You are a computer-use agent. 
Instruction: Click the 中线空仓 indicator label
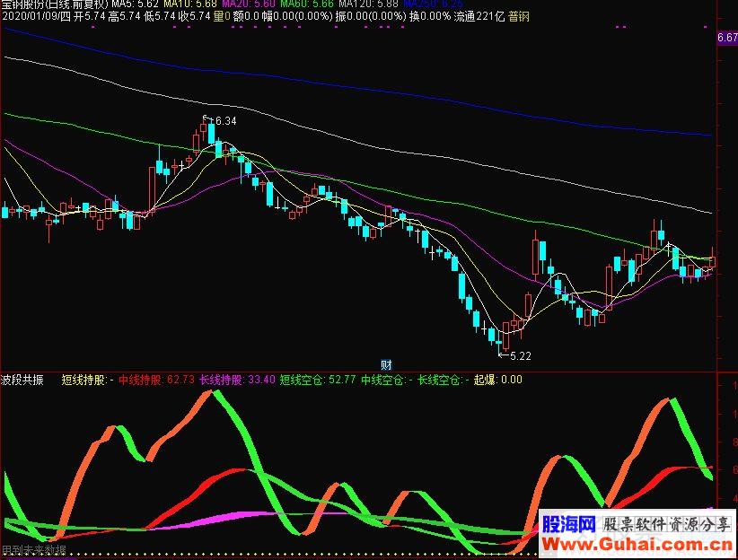pos(387,380)
